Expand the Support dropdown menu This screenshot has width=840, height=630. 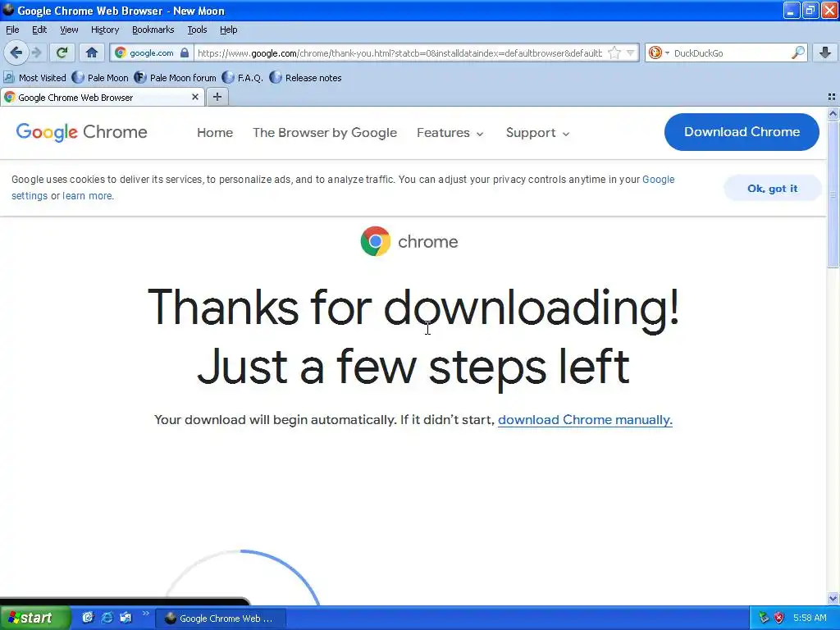(537, 132)
